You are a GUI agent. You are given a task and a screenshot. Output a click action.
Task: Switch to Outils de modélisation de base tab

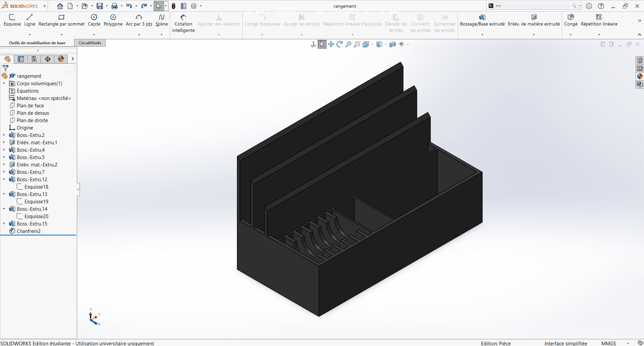[37, 43]
